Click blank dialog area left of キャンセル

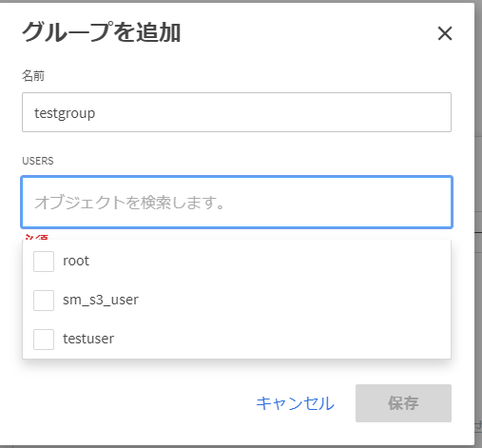click(136, 403)
